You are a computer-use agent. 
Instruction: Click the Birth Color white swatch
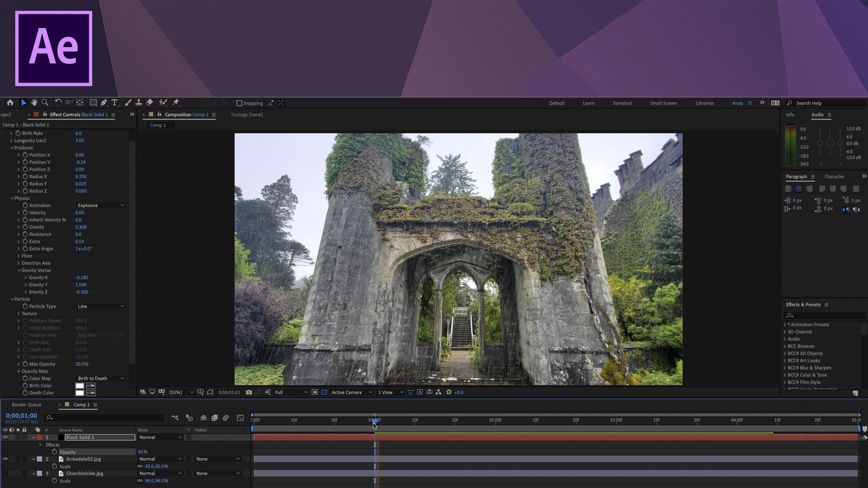(x=80, y=386)
